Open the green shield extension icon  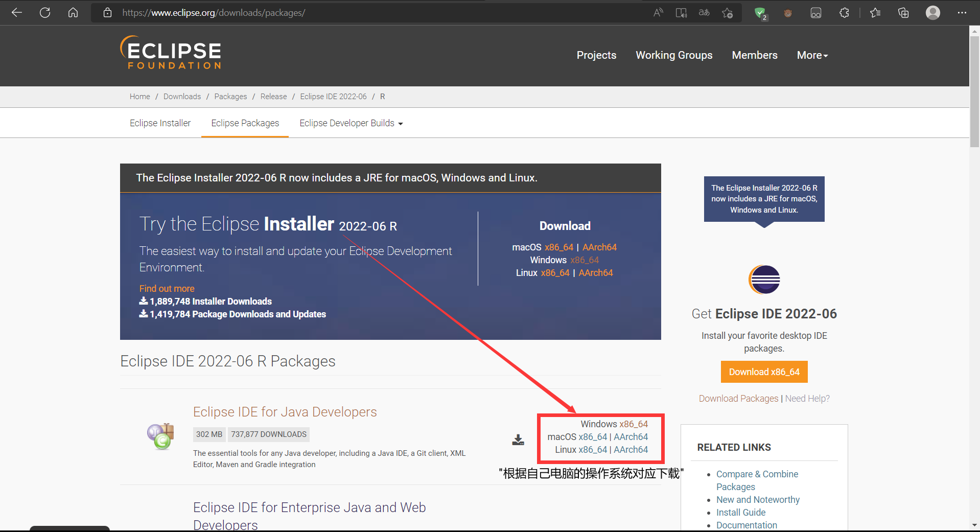click(x=760, y=13)
